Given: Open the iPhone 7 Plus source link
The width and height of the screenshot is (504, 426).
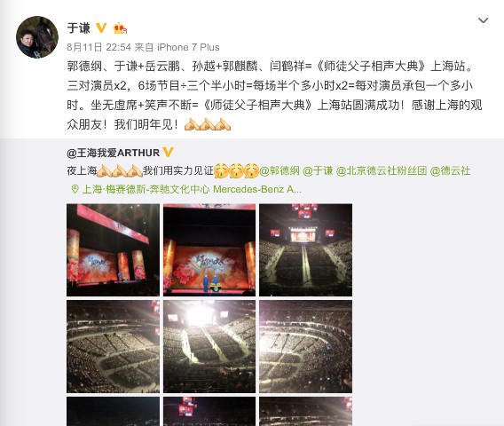Looking at the screenshot, I should pyautogui.click(x=188, y=47).
